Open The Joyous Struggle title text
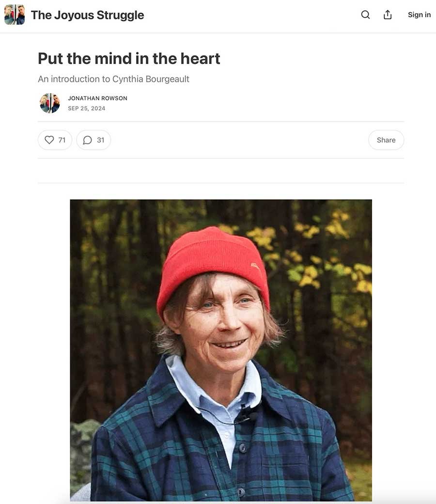This screenshot has width=436, height=504. pos(87,15)
